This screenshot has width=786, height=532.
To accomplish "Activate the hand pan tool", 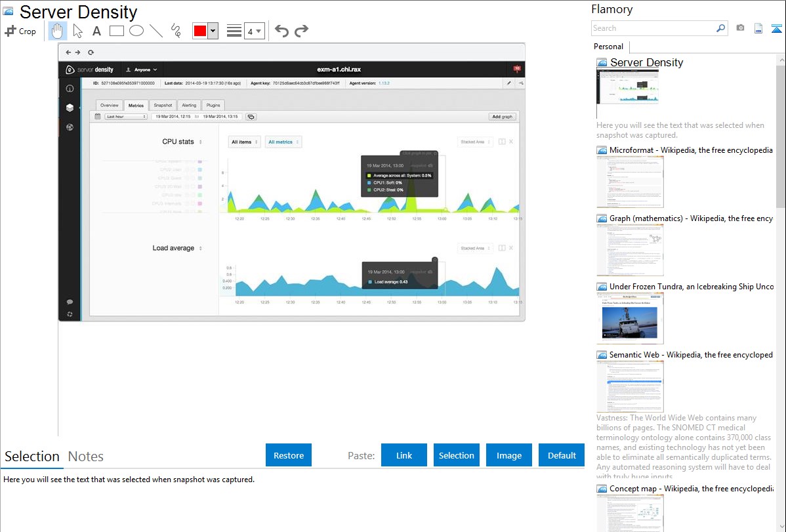I will (58, 31).
